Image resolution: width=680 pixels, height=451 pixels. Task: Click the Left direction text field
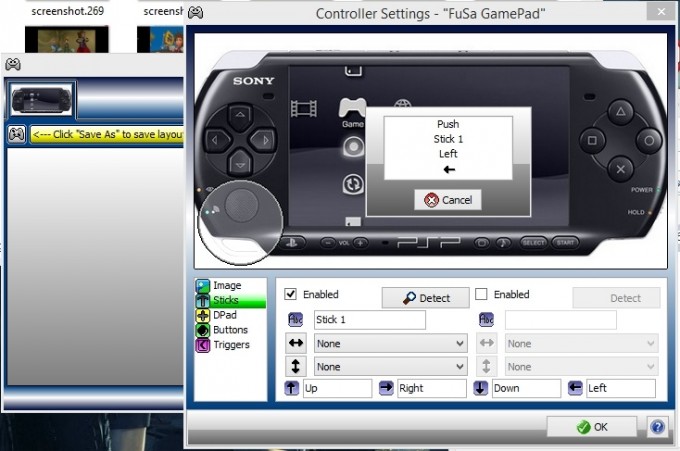(621, 389)
